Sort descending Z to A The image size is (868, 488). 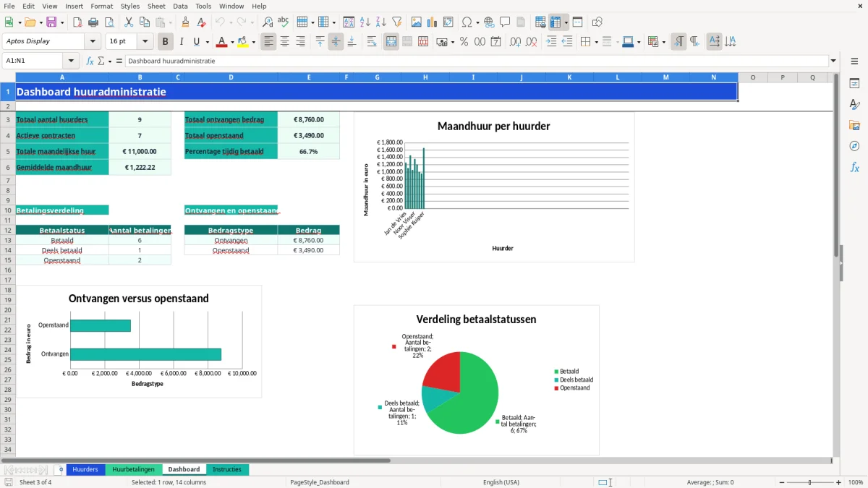pos(380,22)
